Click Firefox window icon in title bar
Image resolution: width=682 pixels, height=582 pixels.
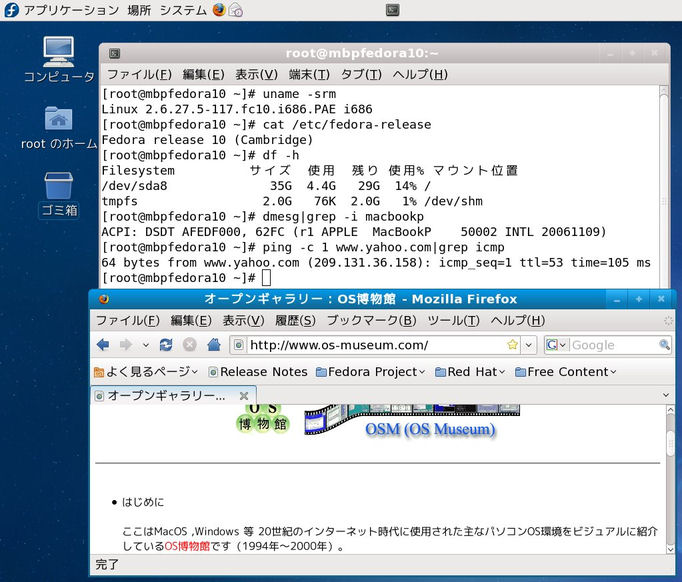tap(104, 299)
